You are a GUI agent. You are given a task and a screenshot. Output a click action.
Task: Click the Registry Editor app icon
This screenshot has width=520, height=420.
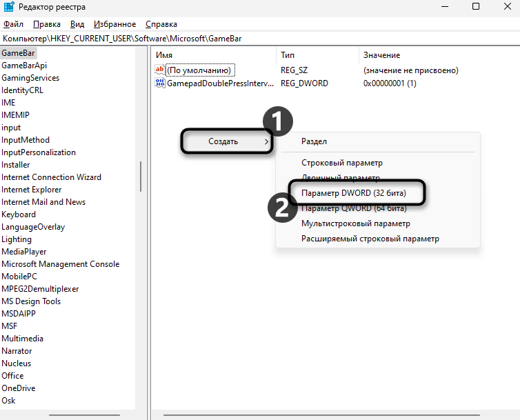click(x=9, y=7)
